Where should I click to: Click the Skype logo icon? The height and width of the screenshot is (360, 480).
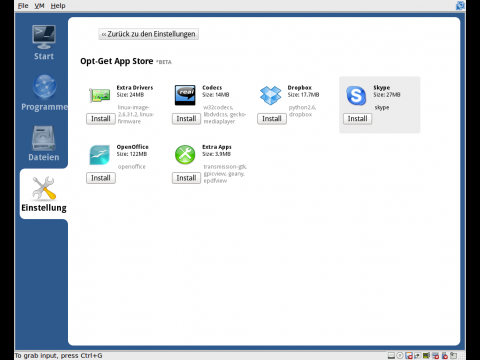(356, 95)
